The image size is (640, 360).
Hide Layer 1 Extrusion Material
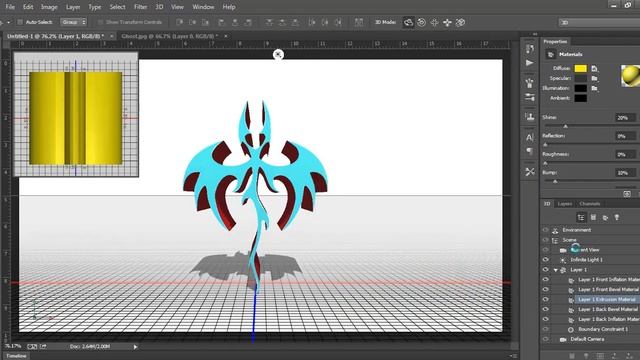(546, 300)
